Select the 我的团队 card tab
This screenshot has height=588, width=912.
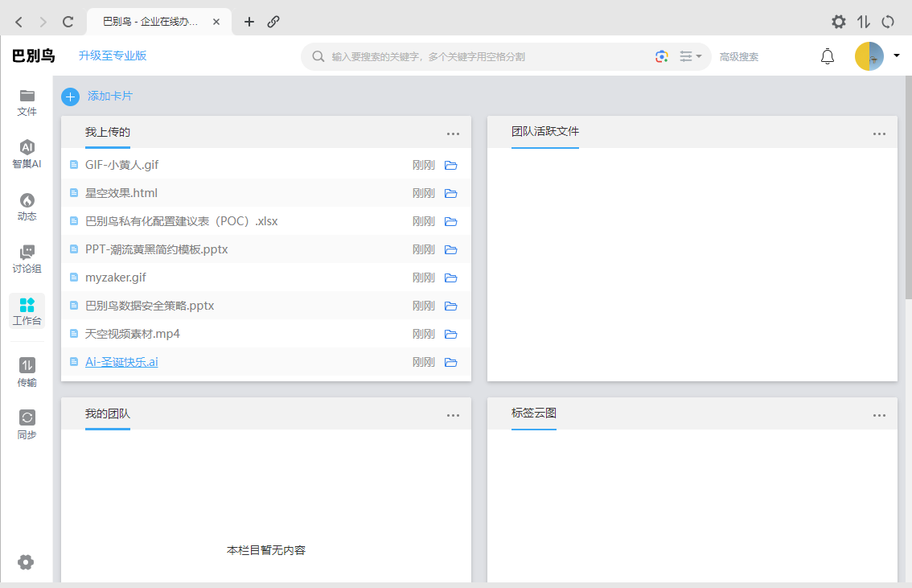point(108,414)
